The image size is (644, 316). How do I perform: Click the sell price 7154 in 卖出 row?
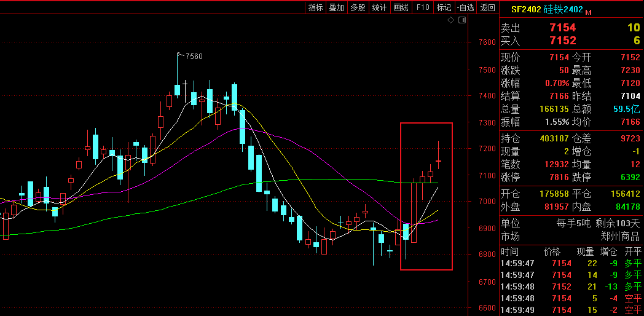pyautogui.click(x=562, y=28)
